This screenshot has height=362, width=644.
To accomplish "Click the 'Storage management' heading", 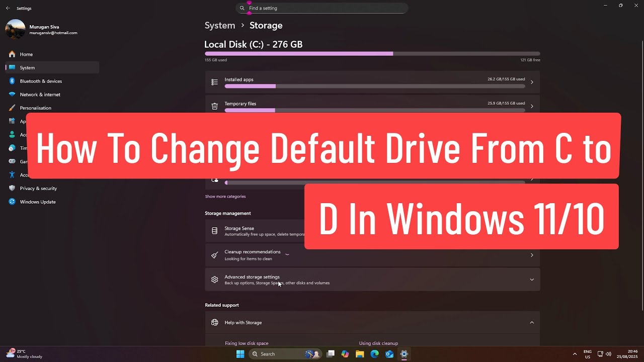I will tap(228, 213).
